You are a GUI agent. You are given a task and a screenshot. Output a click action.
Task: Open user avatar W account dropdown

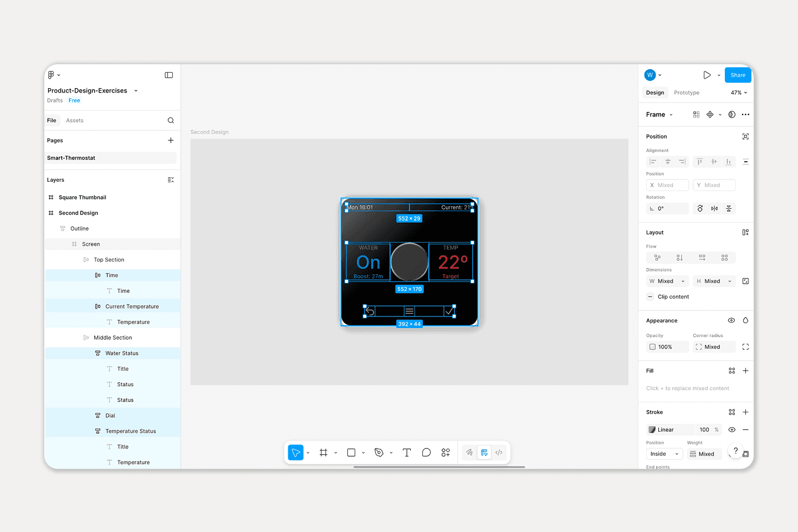pos(653,75)
